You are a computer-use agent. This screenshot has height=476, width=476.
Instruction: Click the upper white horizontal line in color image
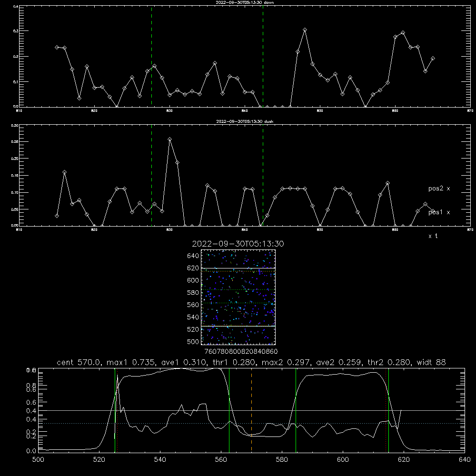point(238,268)
